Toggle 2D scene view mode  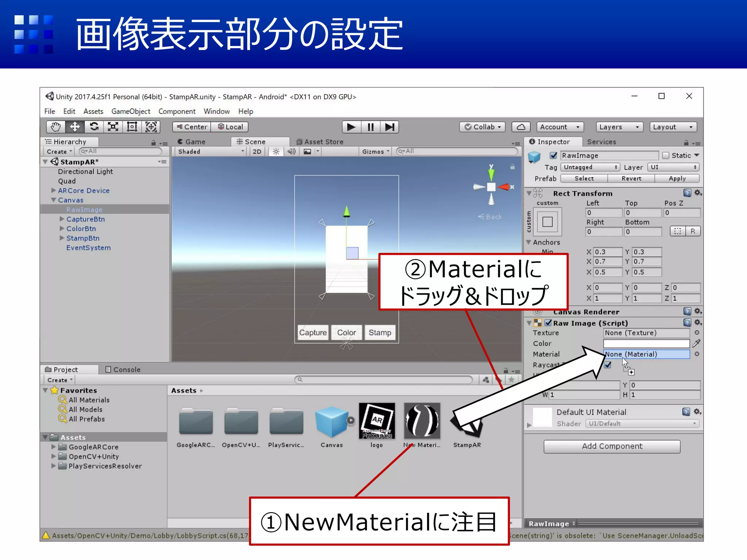pyautogui.click(x=257, y=152)
